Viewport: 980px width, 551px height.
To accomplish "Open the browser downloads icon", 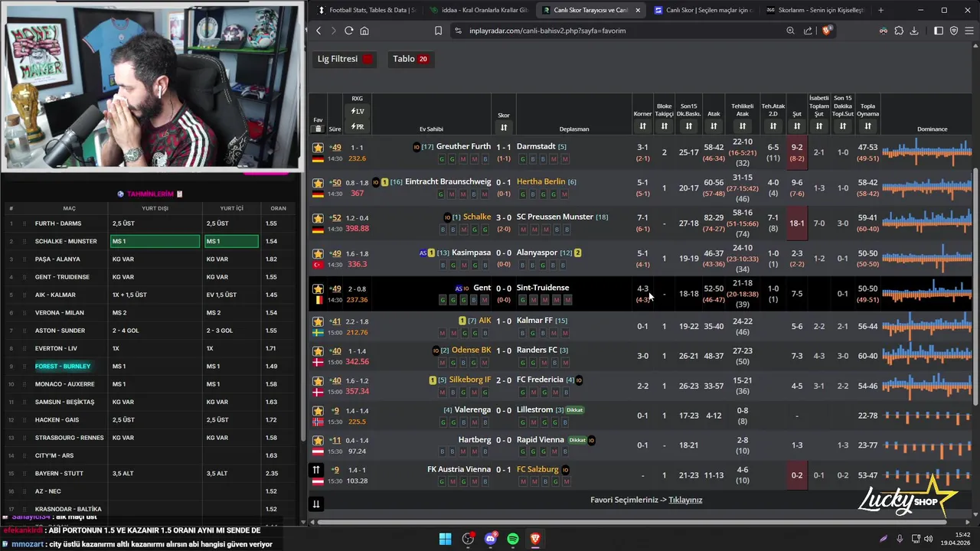I will tap(914, 31).
